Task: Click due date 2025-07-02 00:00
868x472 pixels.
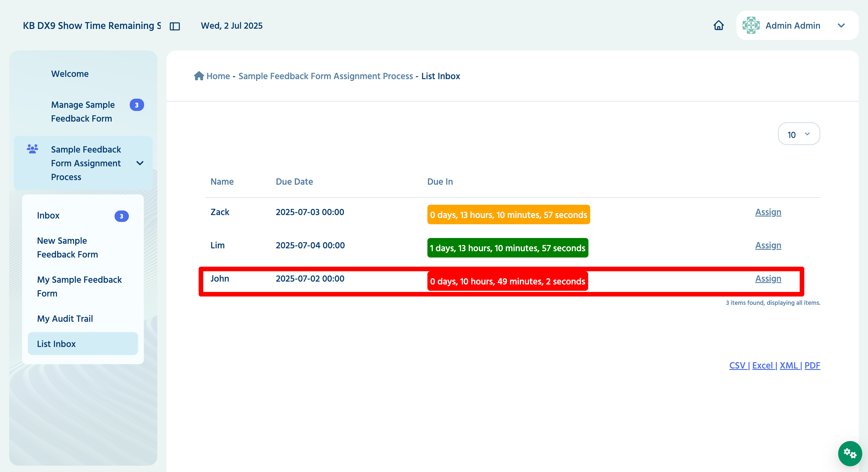Action: coord(310,279)
